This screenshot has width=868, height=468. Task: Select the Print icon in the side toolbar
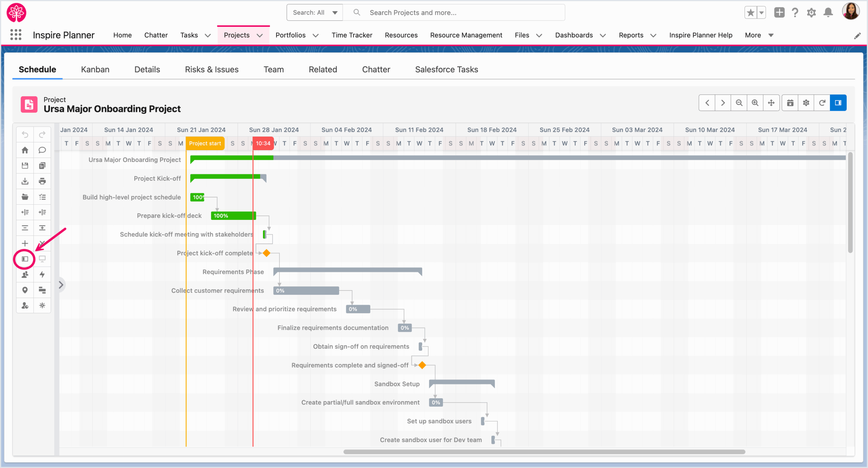coord(42,181)
